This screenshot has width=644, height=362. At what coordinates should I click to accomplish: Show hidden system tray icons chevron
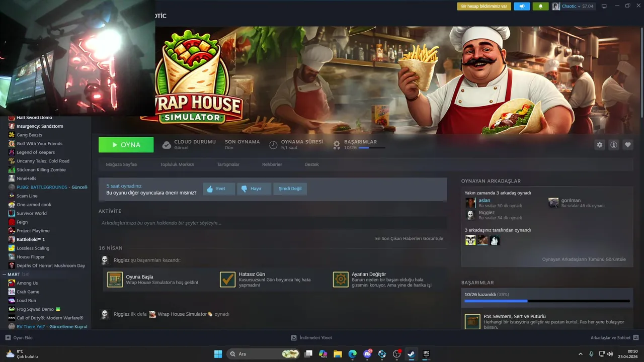[580, 354]
